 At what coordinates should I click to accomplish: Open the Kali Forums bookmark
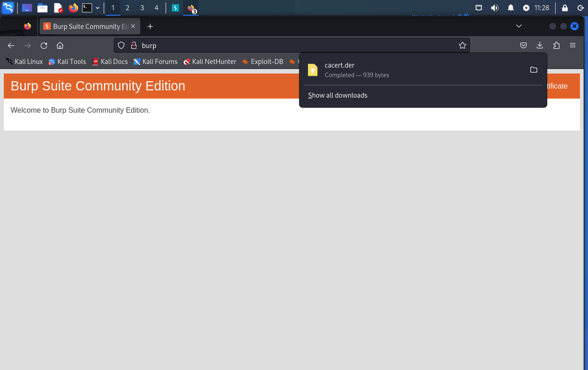[x=156, y=62]
